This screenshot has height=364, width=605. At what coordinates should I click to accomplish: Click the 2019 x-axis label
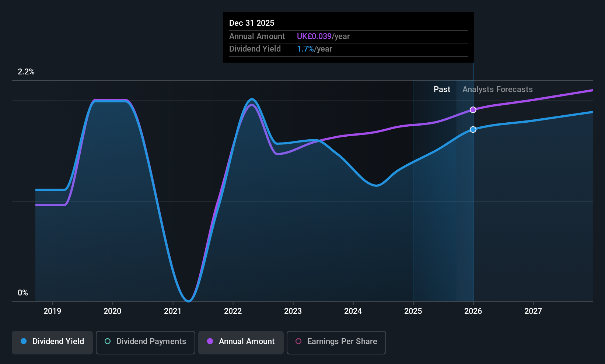click(x=52, y=311)
